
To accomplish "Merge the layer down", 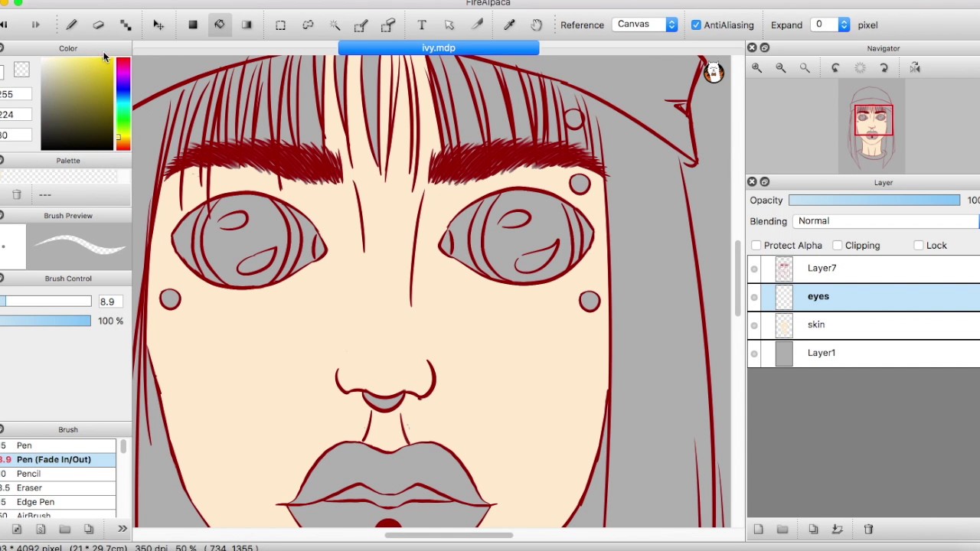I will click(x=837, y=529).
